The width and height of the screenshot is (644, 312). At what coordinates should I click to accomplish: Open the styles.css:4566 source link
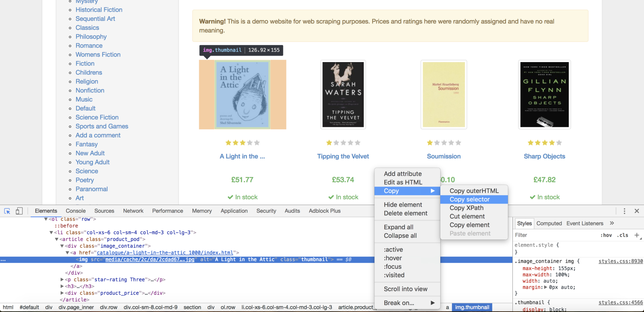(620, 302)
